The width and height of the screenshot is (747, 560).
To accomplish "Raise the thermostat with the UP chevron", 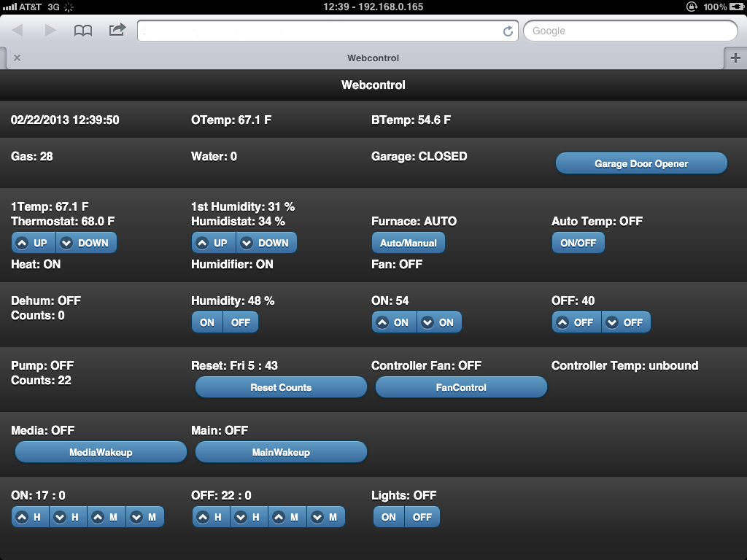I will click(33, 242).
